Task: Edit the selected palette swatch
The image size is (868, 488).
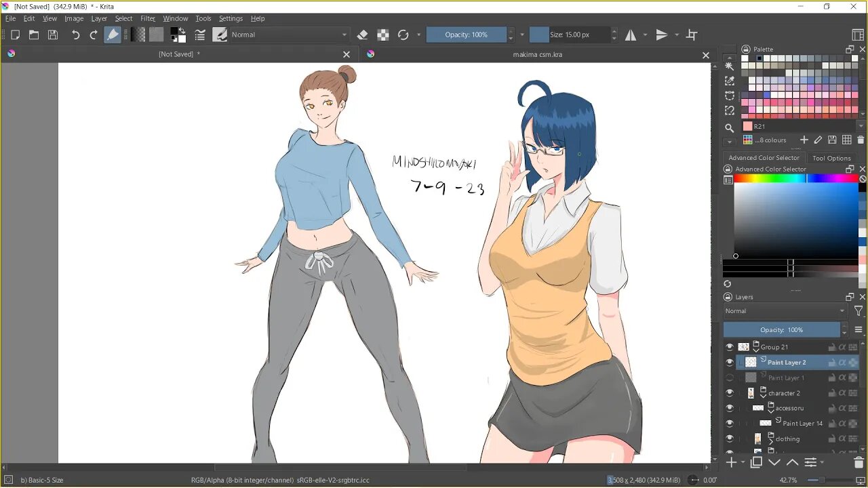Action: click(818, 140)
